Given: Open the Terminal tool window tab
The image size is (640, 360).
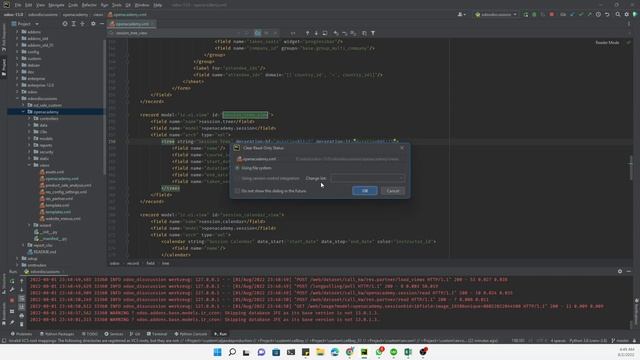Looking at the screenshot, I should coord(157,334).
